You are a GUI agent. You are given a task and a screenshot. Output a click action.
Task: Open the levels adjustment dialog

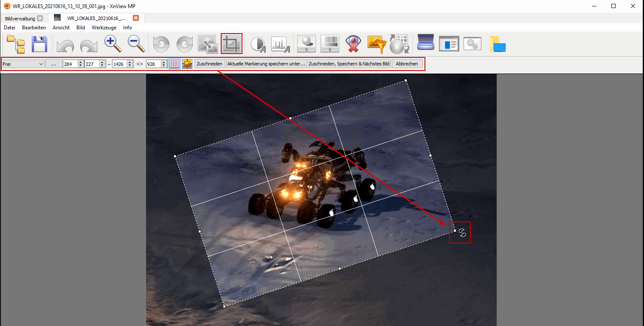point(330,44)
